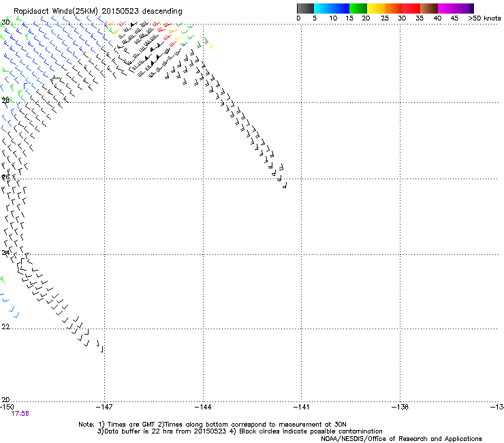Click the note 'Data buffer is 22 hrs'

click(x=137, y=431)
